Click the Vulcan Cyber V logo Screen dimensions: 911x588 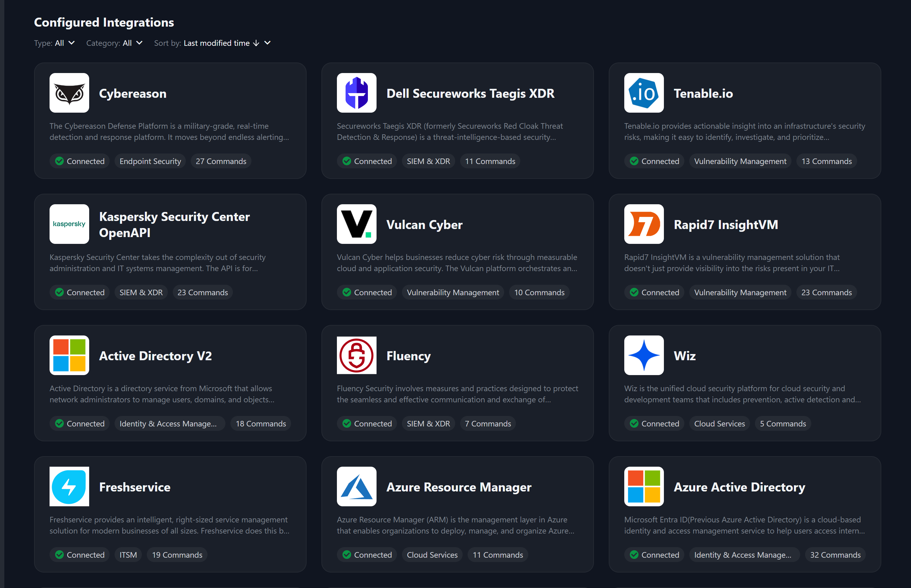[x=356, y=224]
